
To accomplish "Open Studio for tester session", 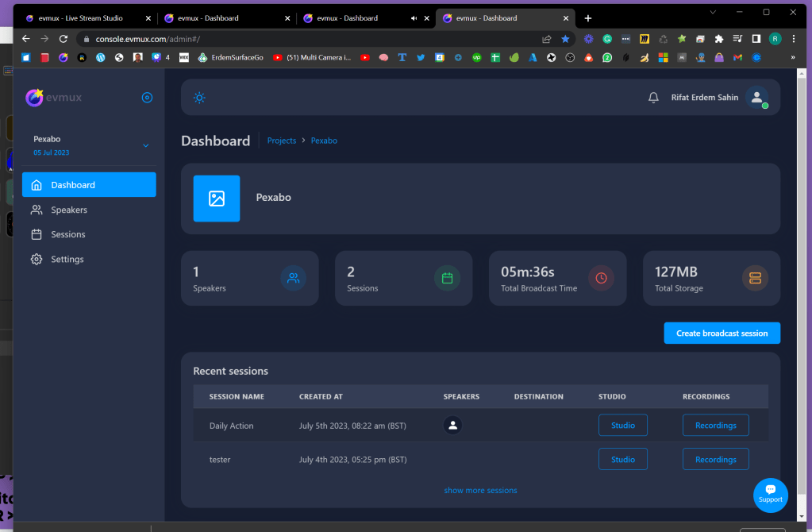I will [x=623, y=460].
